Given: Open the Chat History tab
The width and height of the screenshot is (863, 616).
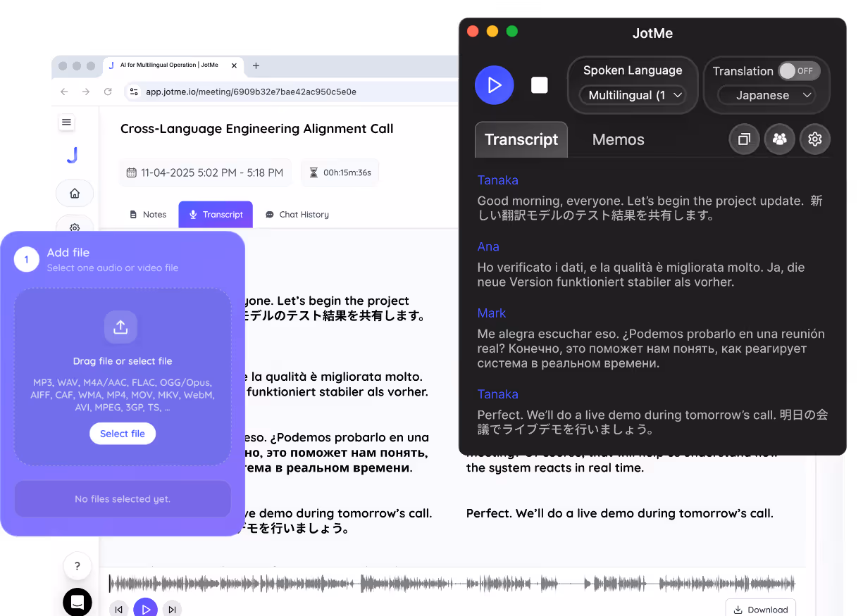Looking at the screenshot, I should (x=297, y=215).
